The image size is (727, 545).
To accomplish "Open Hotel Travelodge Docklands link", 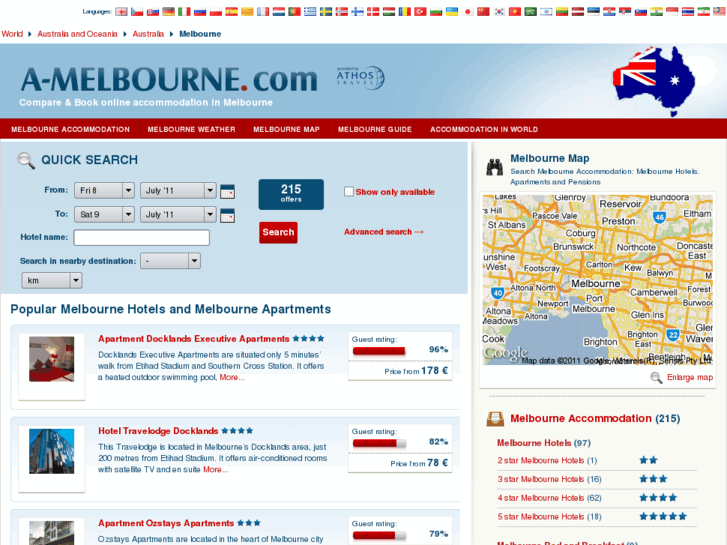I will pyautogui.click(x=158, y=431).
